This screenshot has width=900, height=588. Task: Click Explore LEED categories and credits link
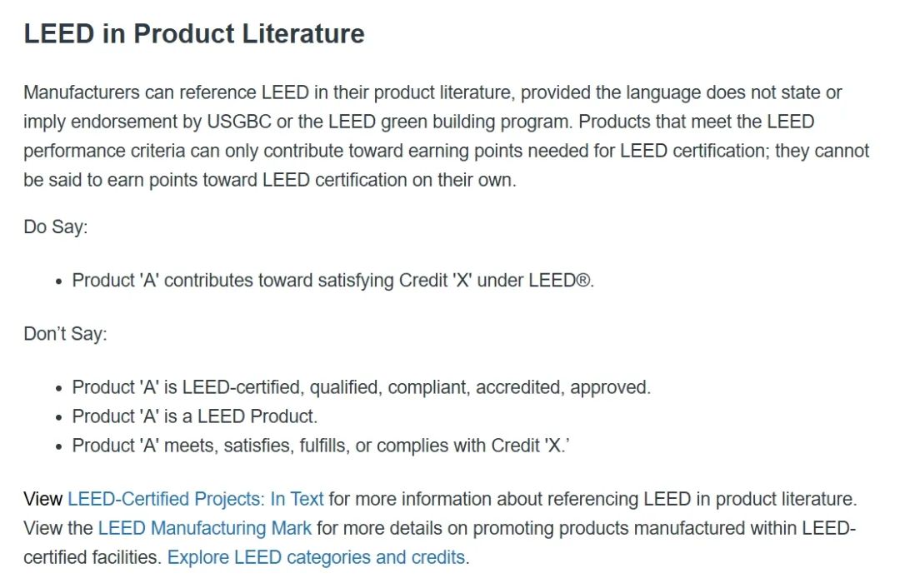317,557
